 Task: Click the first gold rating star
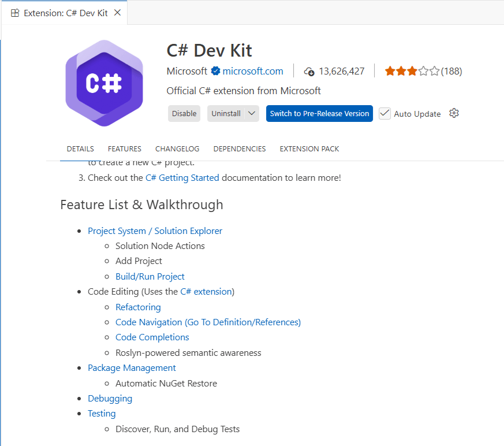point(391,71)
